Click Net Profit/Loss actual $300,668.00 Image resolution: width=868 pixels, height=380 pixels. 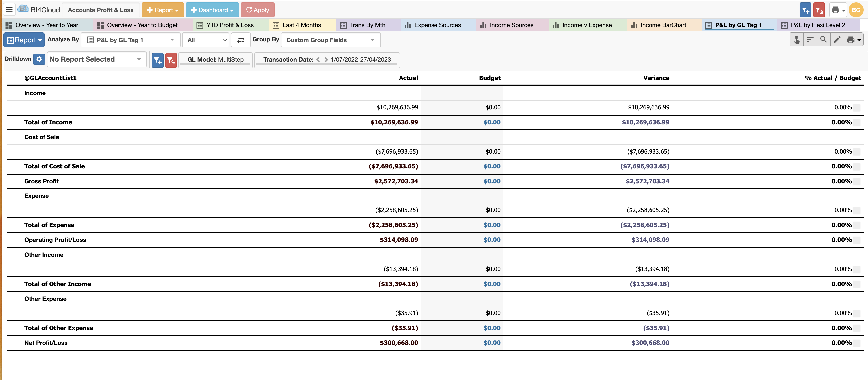(x=399, y=343)
